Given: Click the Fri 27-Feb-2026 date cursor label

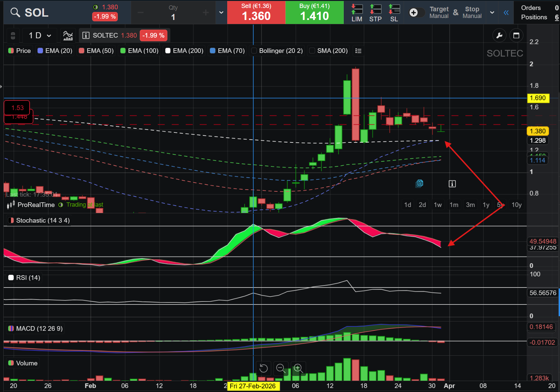Looking at the screenshot, I should click(253, 386).
